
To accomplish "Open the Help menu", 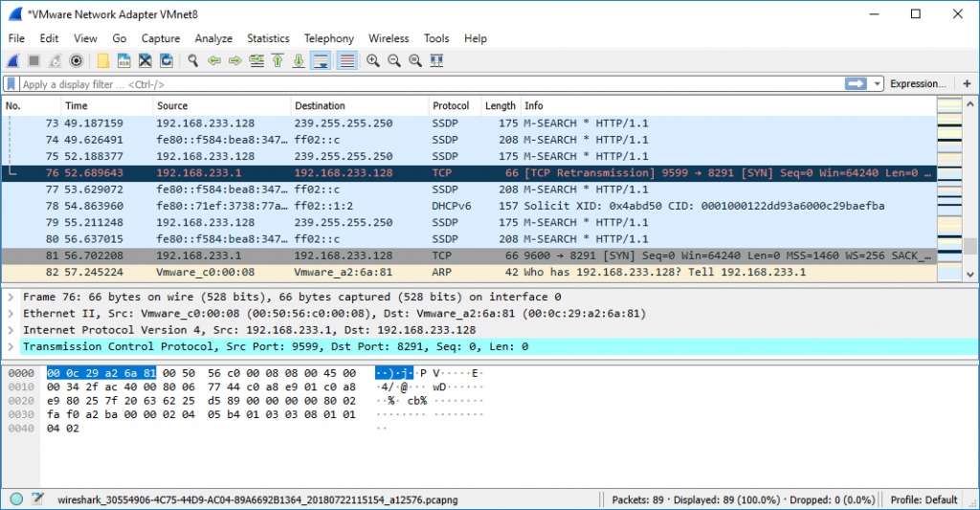I will pos(475,38).
